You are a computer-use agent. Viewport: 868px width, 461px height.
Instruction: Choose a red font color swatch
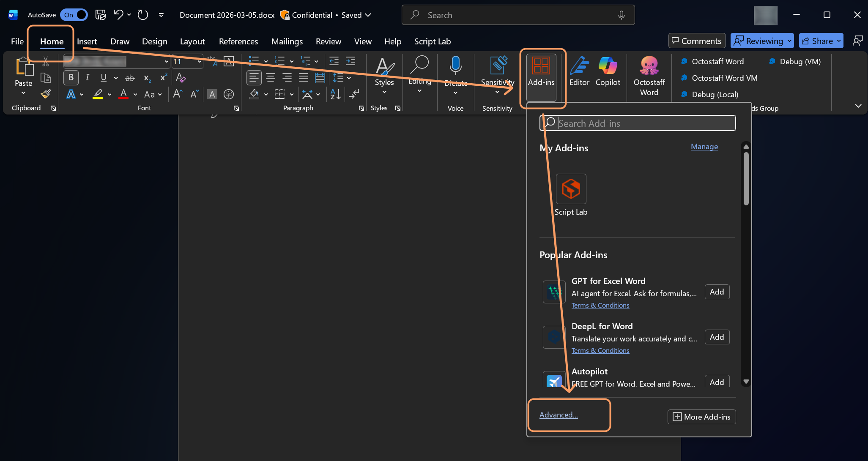[x=123, y=94]
